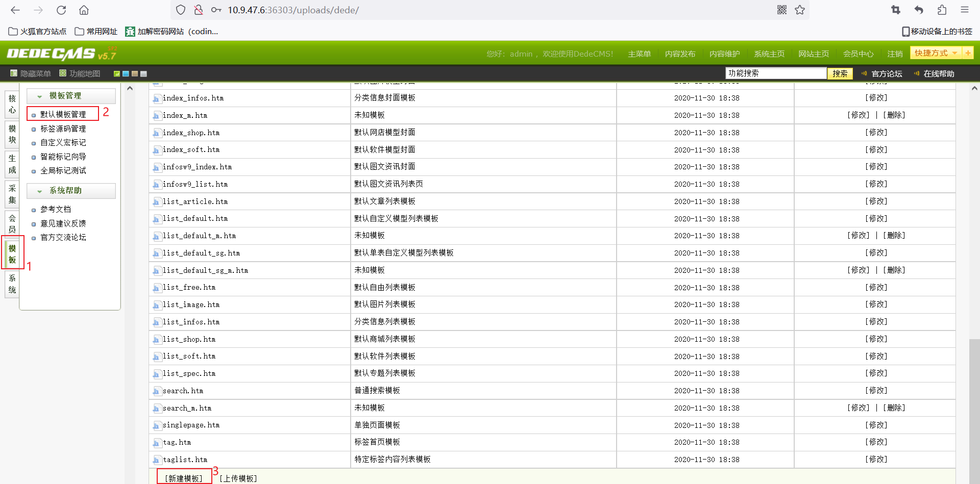Open 意见建议反馈 in sidebar

[63, 223]
